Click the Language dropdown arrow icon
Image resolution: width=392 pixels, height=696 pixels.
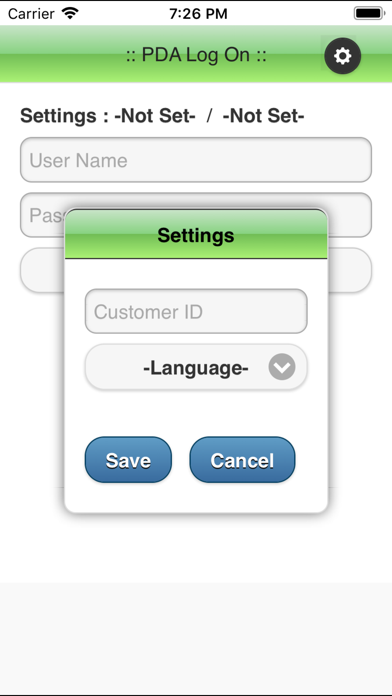282,367
